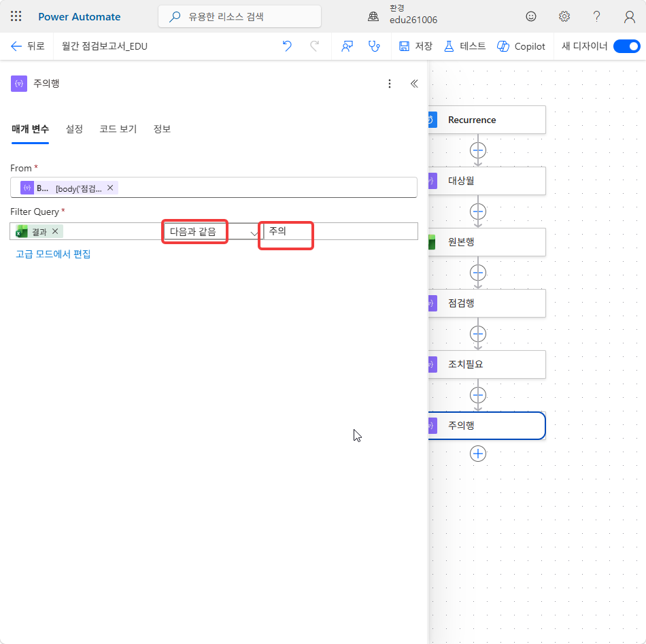Open the 주의행 action more-options menu
The image size is (646, 644).
[x=390, y=84]
